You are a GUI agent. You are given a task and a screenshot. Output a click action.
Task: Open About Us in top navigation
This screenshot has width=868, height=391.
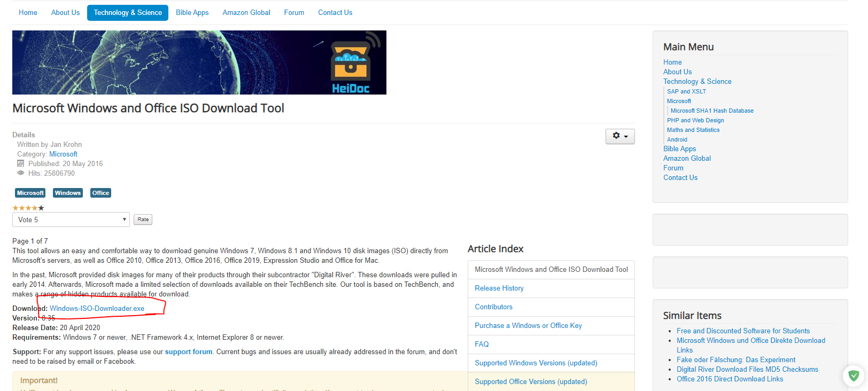pyautogui.click(x=65, y=12)
